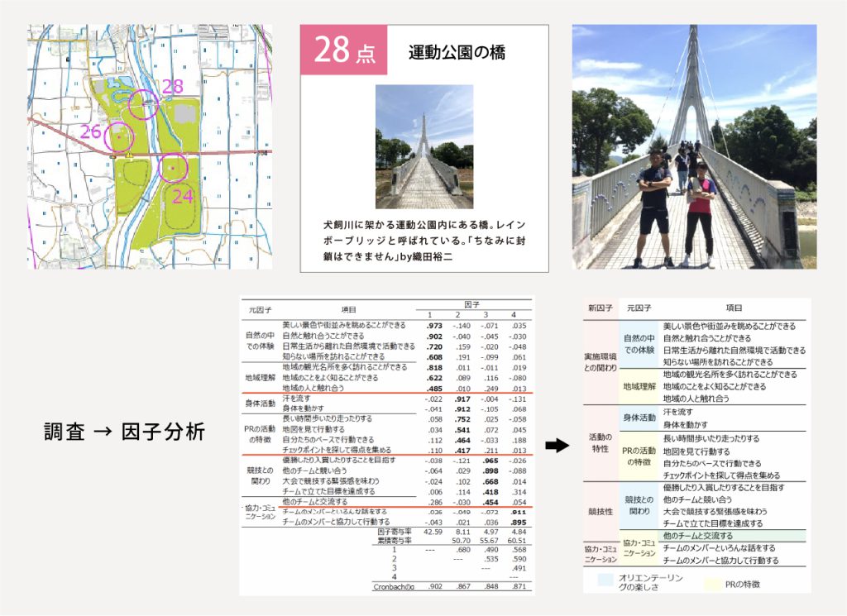
Task: Click the 因子寄与率 value '42.59'
Action: [x=433, y=532]
